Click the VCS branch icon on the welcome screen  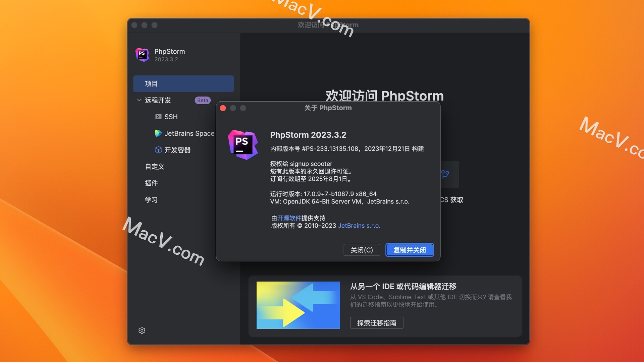[445, 174]
